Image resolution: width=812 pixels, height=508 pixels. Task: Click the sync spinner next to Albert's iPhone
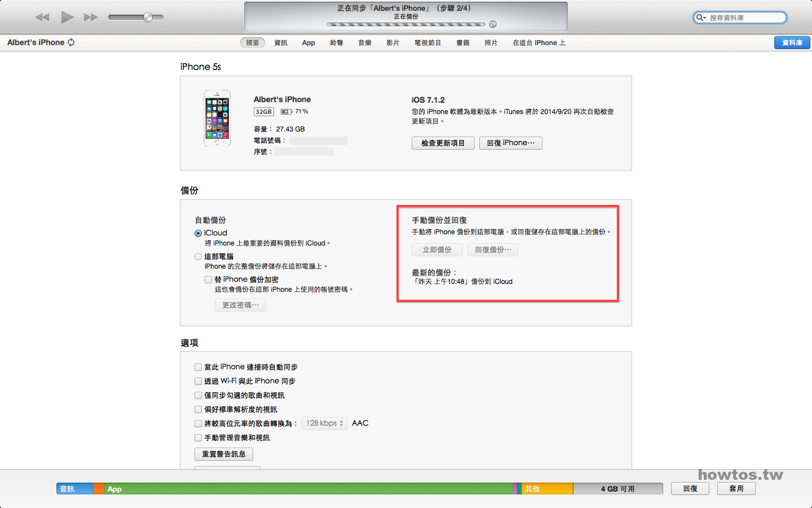click(x=71, y=42)
